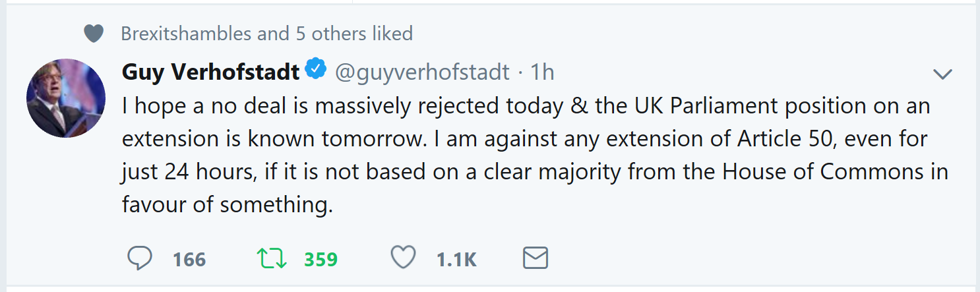This screenshot has height=292, width=980.
Task: Visit the Brexitshambles profile link
Action: tap(187, 33)
